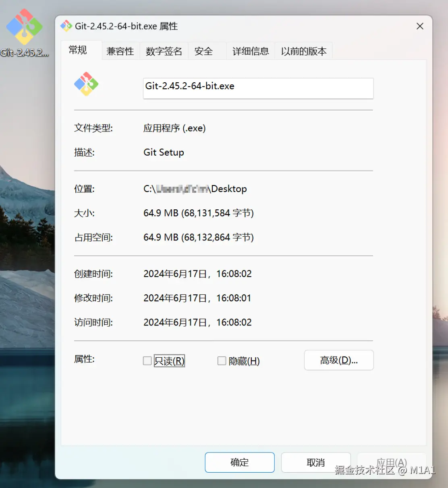
Task: Click the accessed time next to 访问时间
Action: (x=197, y=322)
